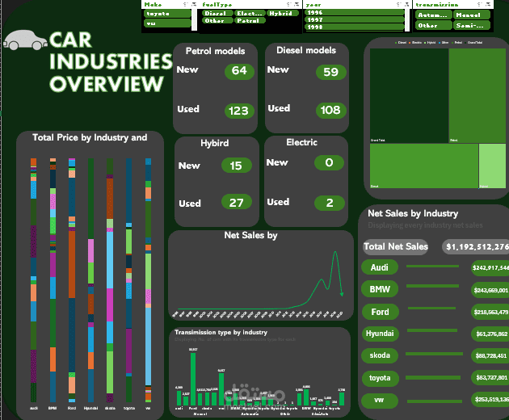Click BMW net sales value $243,669,001
This screenshot has height=420, width=509.
490,290
